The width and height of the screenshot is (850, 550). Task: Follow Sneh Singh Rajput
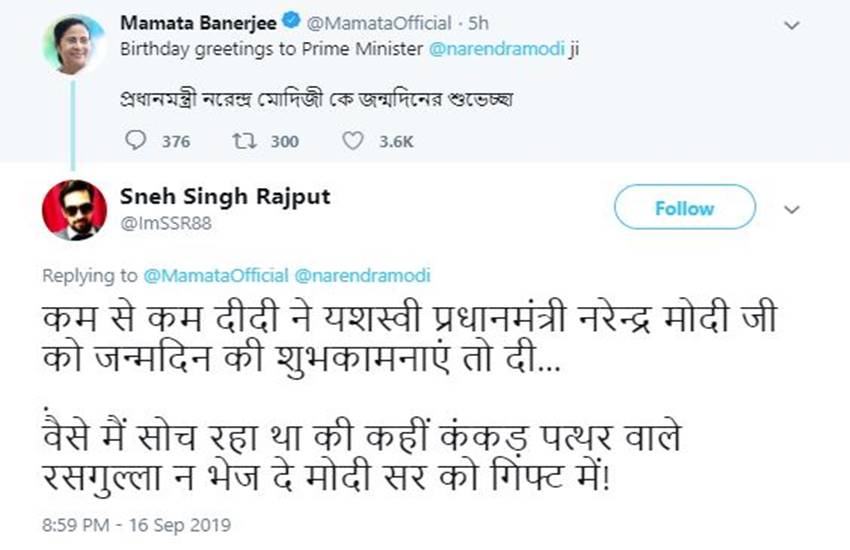pyautogui.click(x=684, y=208)
